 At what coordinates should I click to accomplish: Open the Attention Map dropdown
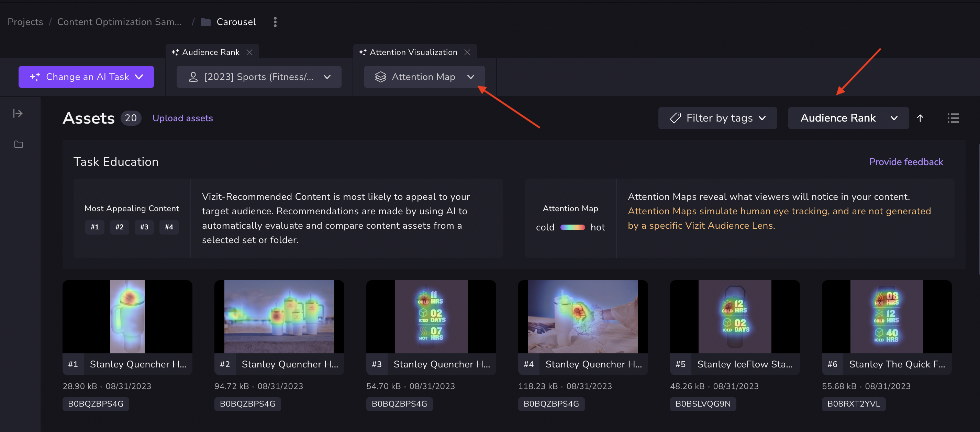coord(424,77)
